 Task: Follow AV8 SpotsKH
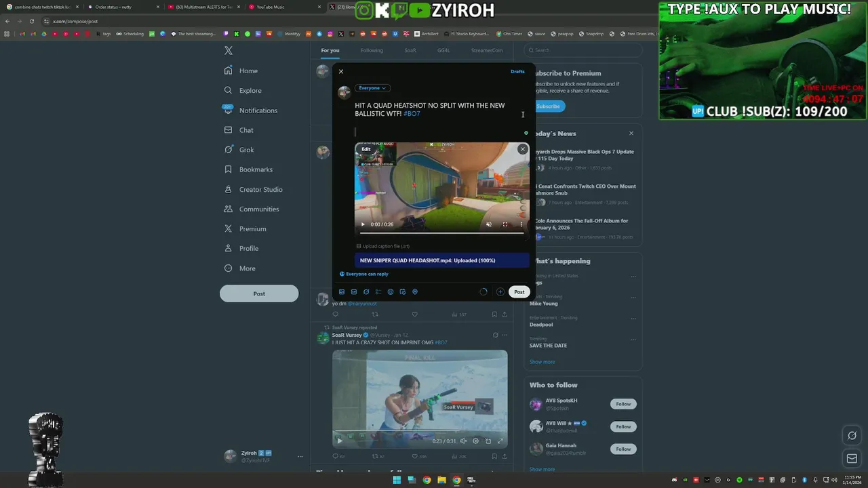(x=623, y=404)
